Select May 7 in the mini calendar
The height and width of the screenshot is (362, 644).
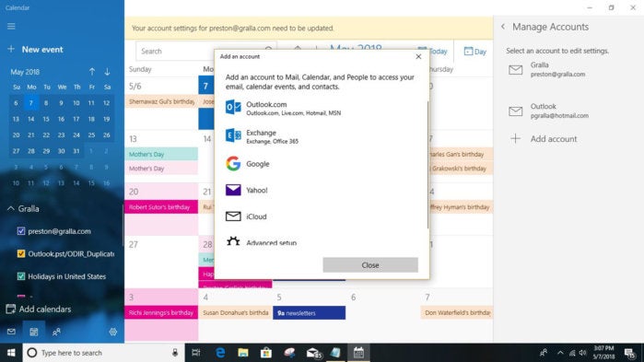(31, 103)
